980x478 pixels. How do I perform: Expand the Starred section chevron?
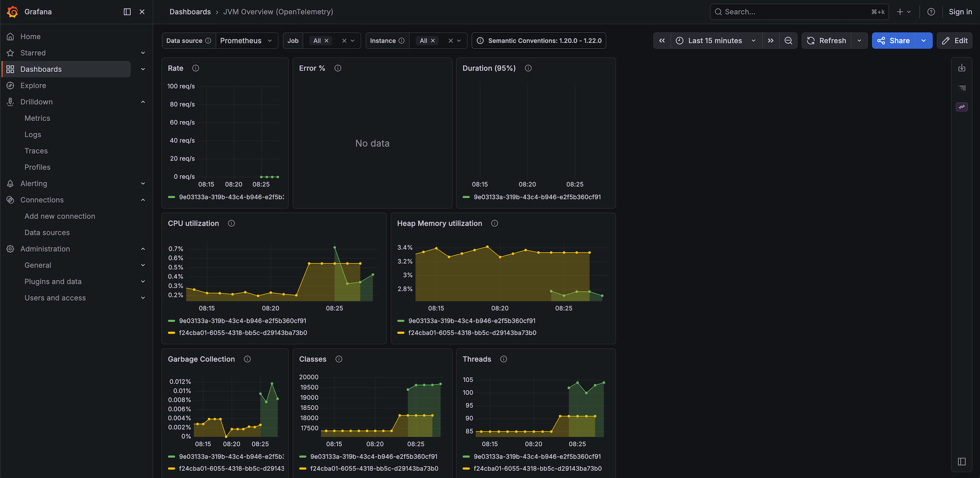[x=143, y=53]
